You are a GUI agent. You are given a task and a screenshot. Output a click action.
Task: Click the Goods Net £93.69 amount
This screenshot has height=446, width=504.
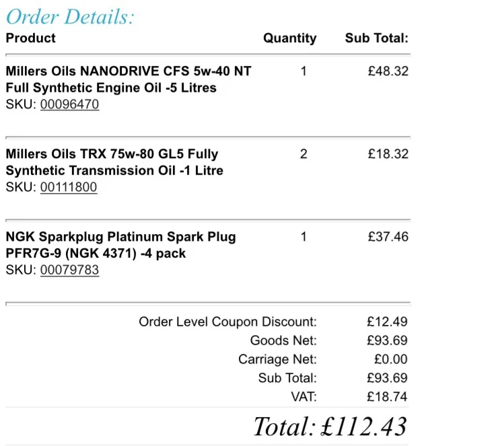click(x=387, y=340)
